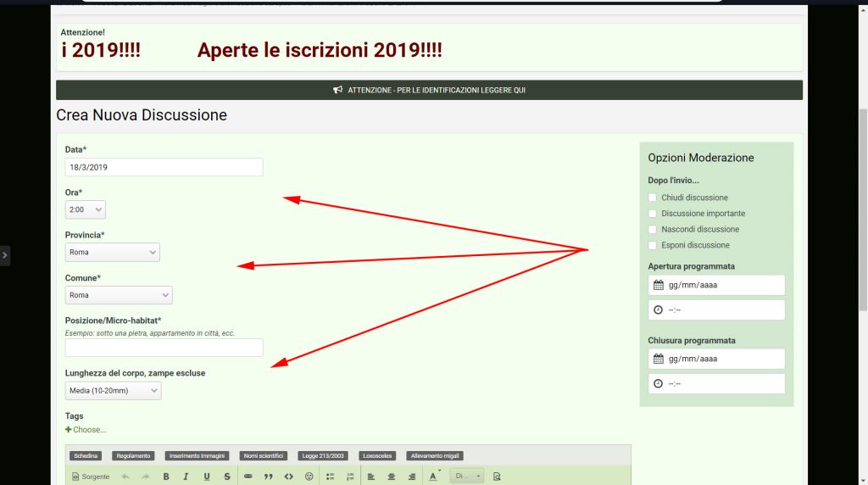The image size is (868, 485).
Task: Click the Regolamento button
Action: 134,456
